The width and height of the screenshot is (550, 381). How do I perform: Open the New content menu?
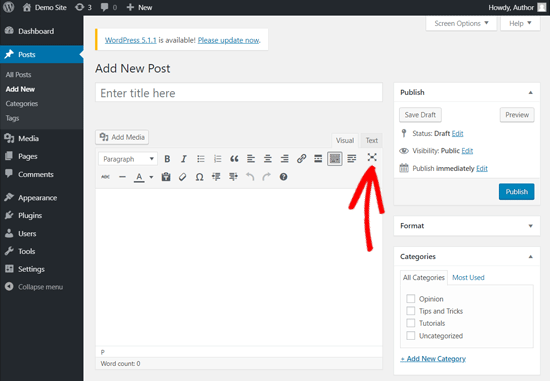point(139,7)
